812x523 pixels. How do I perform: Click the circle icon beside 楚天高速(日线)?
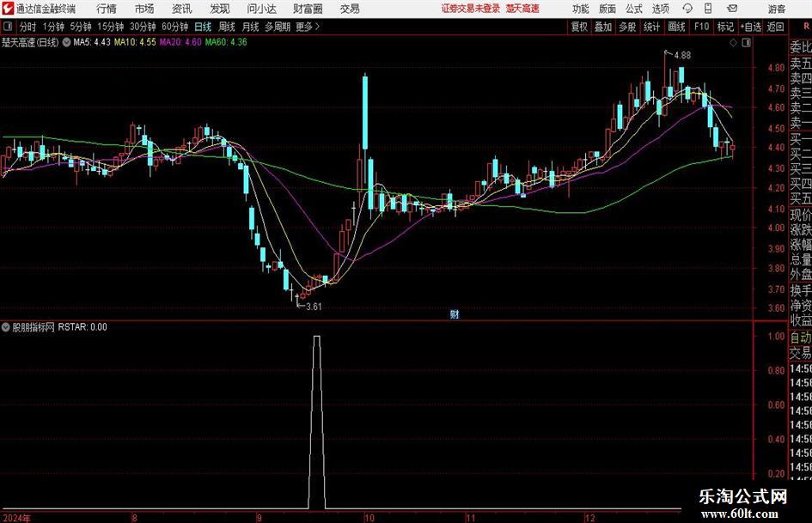66,42
